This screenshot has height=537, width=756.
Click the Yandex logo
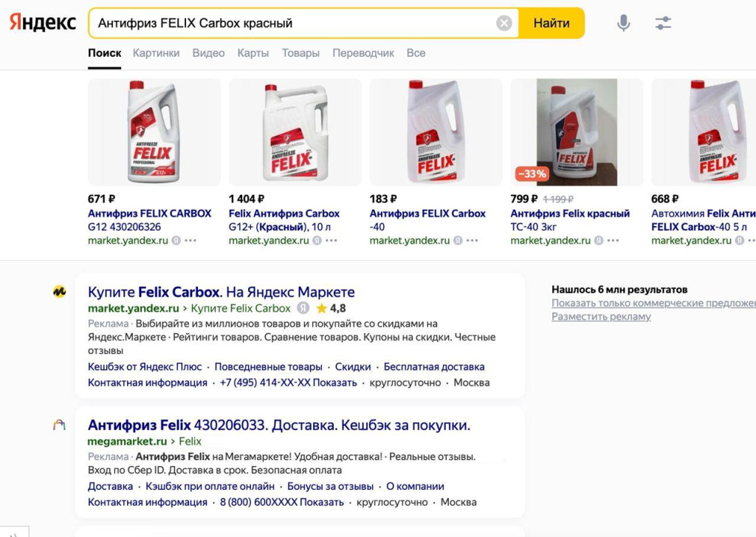point(43,23)
